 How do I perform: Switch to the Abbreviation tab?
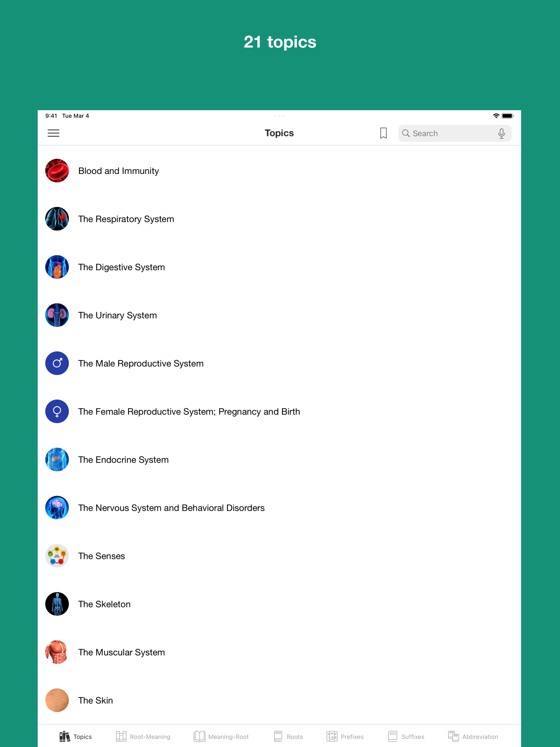(x=473, y=737)
